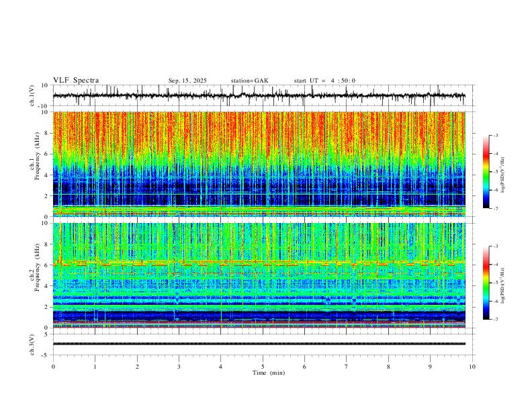Image resolution: width=532 pixels, height=411 pixels.
Task: Click the 'station=GAK' label
Action: (x=249, y=81)
